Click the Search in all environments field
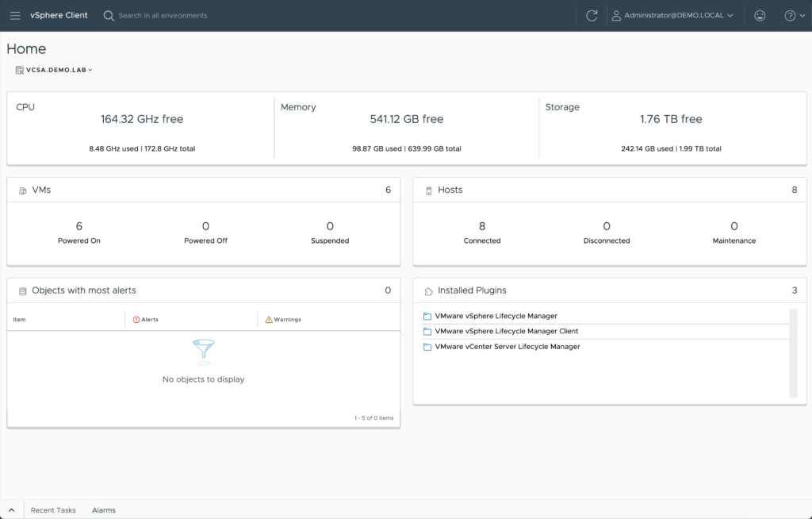The width and height of the screenshot is (812, 519). 163,16
